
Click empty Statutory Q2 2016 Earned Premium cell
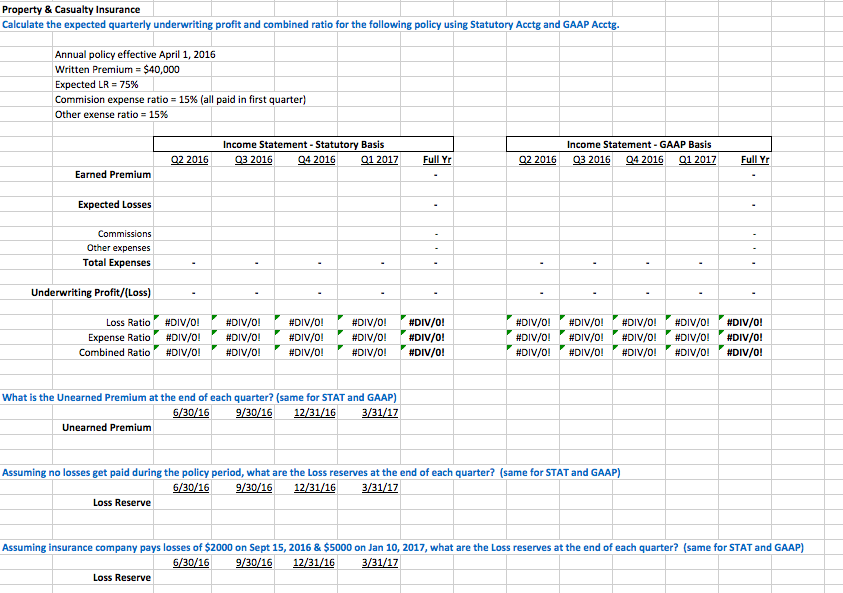[182, 175]
